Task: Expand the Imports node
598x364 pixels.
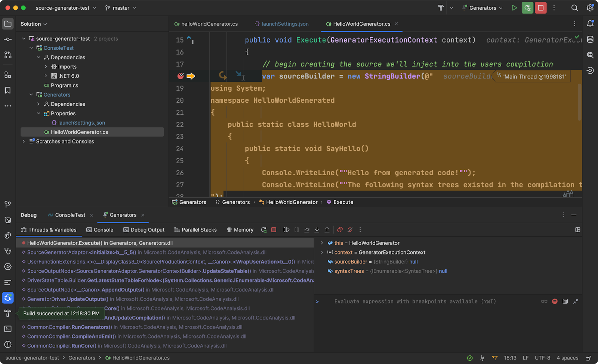Action: coord(46,67)
